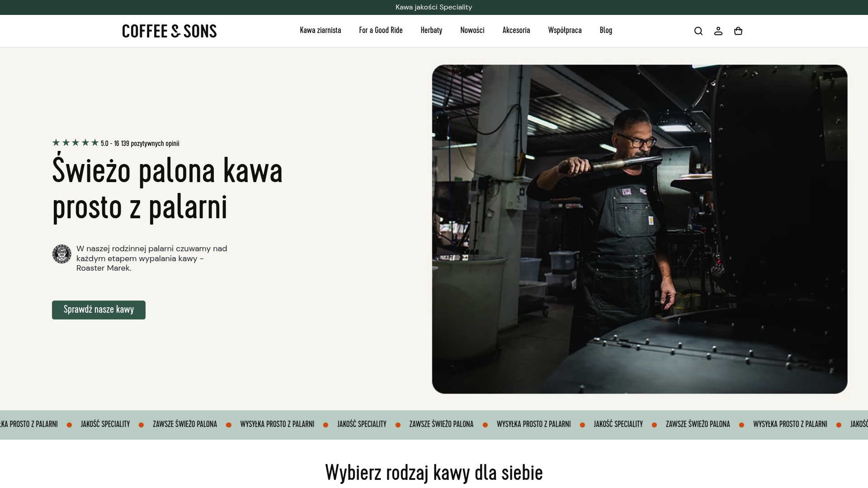Click the Roaster Marek avatar icon
This screenshot has height=488, width=868.
coord(62,254)
